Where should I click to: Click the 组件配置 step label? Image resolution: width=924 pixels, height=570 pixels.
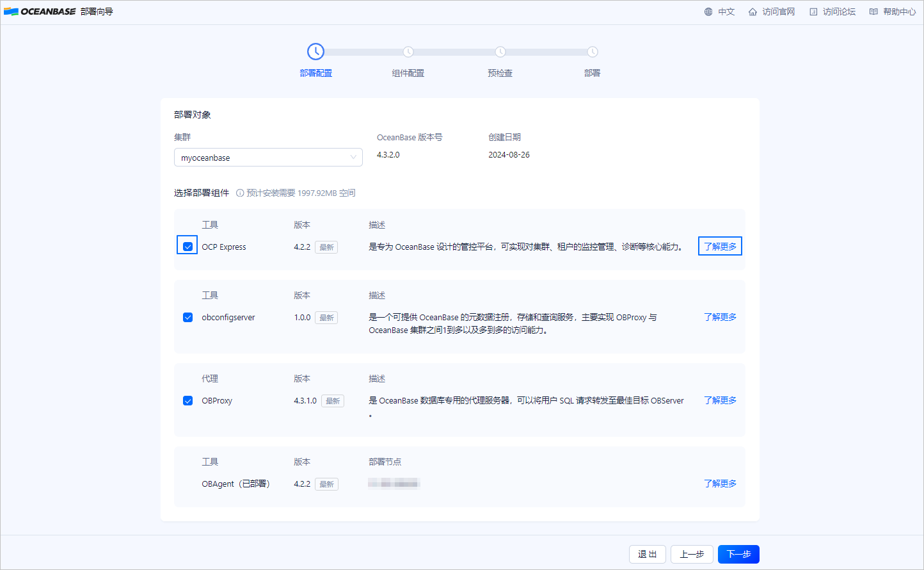coord(408,73)
